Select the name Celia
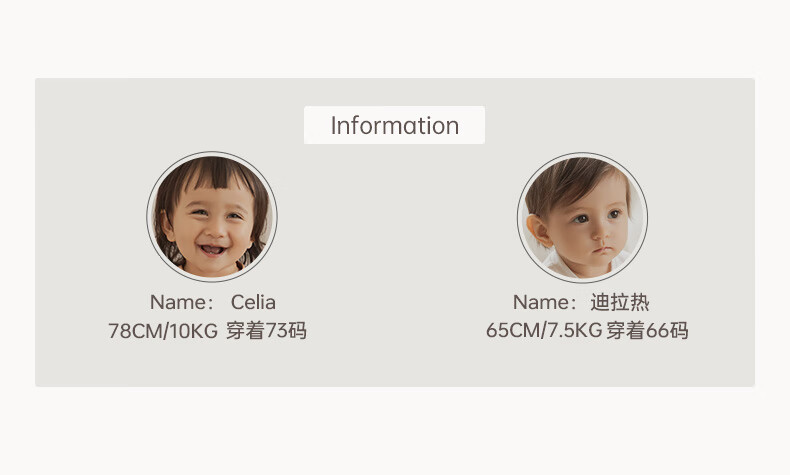 point(253,302)
